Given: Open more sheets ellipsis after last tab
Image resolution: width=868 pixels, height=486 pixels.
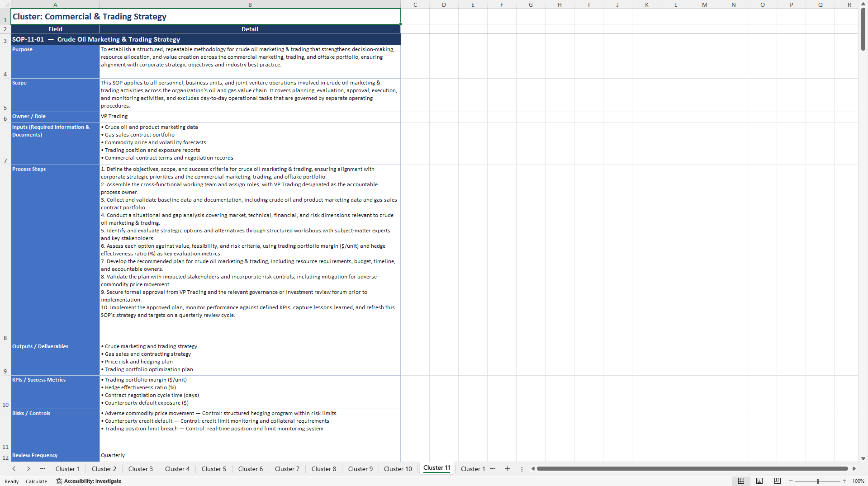Looking at the screenshot, I should tap(493, 469).
